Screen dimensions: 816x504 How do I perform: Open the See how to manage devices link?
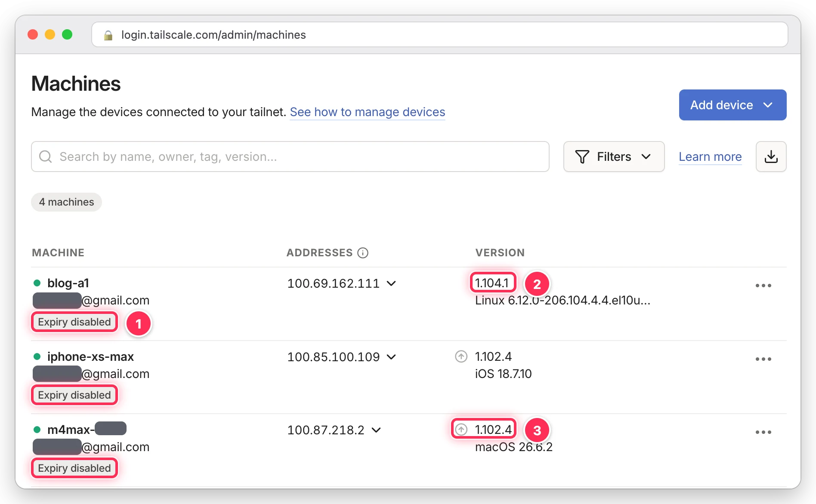pos(368,112)
